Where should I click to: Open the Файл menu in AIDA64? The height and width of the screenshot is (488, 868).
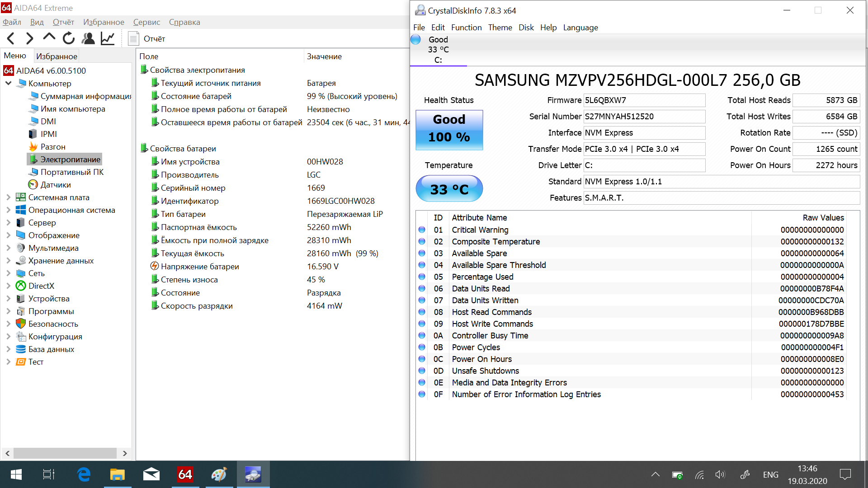(x=12, y=22)
